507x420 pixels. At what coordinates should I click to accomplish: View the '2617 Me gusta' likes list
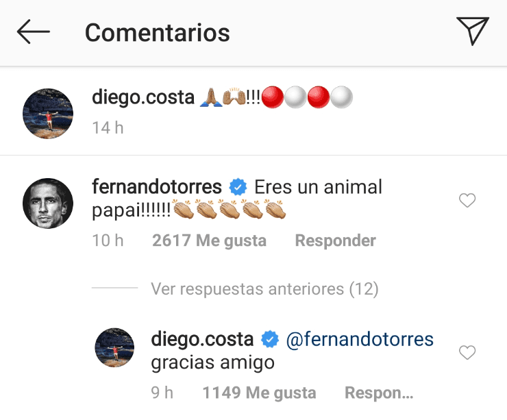click(209, 241)
